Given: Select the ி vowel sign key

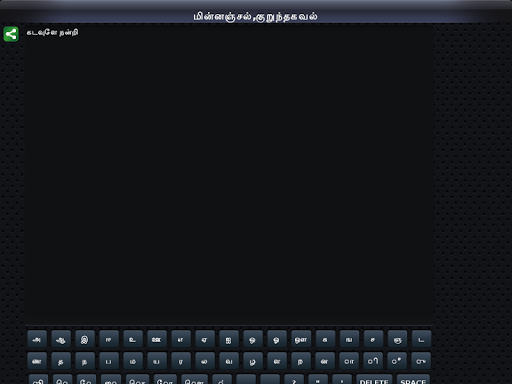Looking at the screenshot, I should [373, 361].
